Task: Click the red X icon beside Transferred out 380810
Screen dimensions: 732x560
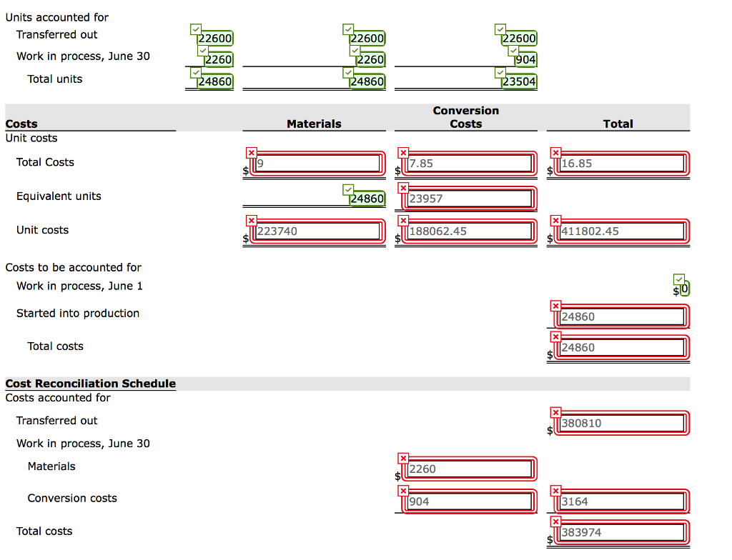Action: pyautogui.click(x=555, y=412)
